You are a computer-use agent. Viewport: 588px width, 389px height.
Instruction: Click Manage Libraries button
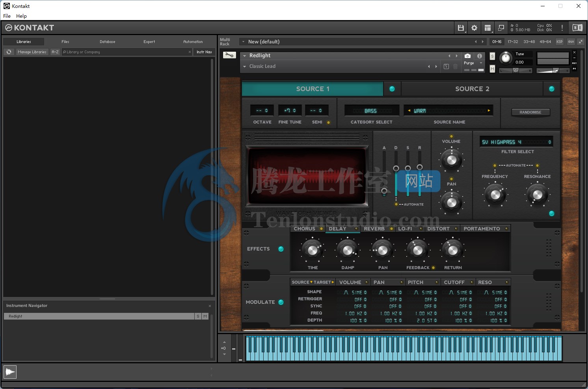[x=32, y=52]
